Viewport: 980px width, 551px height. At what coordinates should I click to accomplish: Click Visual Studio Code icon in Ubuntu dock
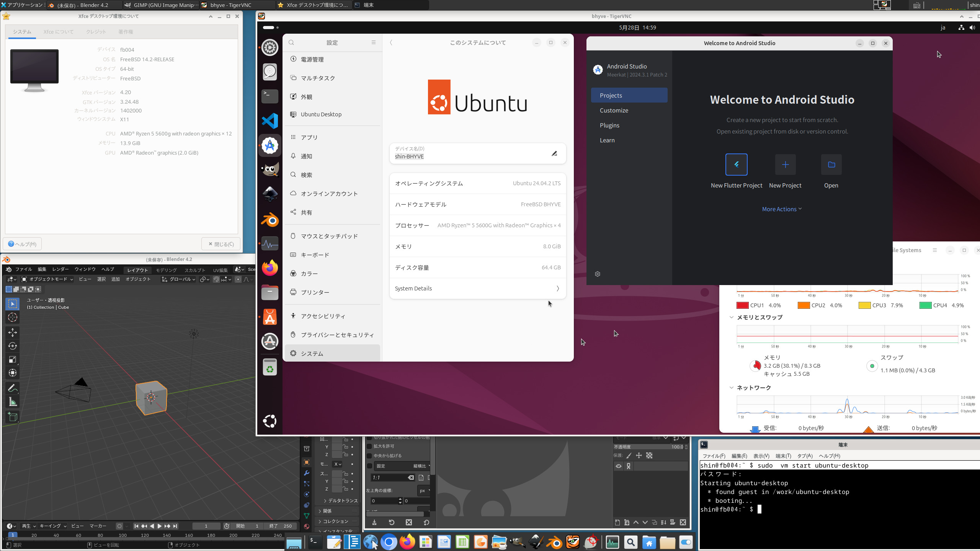pyautogui.click(x=270, y=121)
